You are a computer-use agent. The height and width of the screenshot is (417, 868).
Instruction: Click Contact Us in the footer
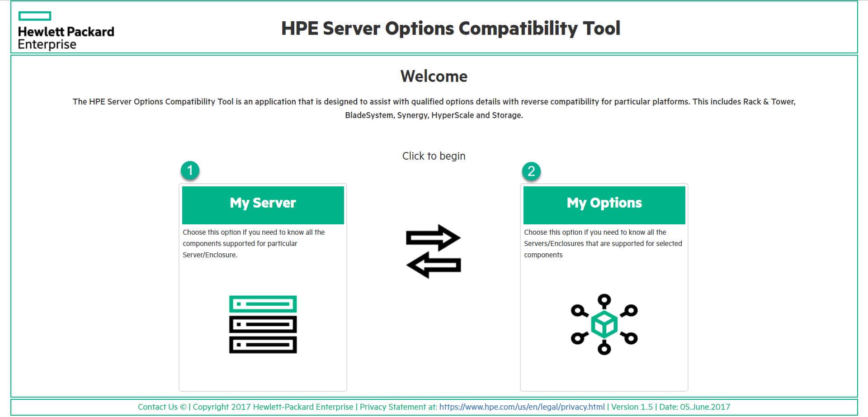[158, 407]
